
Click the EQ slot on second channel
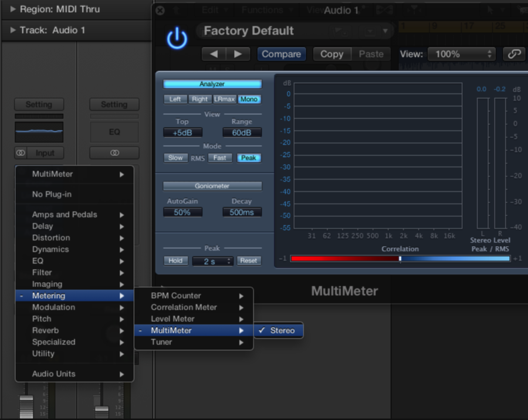[114, 132]
